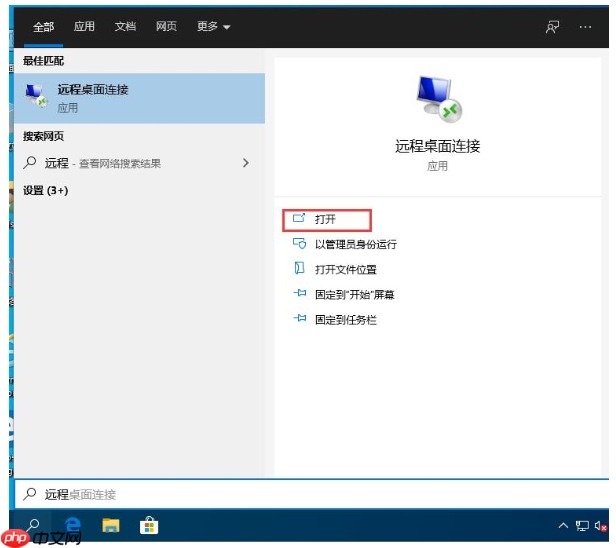Choose 固定到任务栏

point(346,320)
